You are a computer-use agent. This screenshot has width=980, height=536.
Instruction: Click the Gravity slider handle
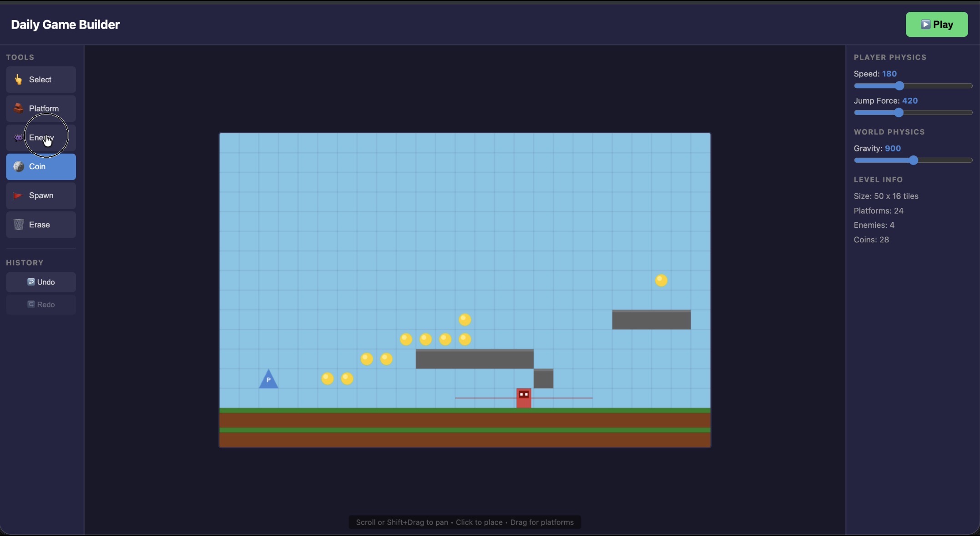click(x=914, y=160)
